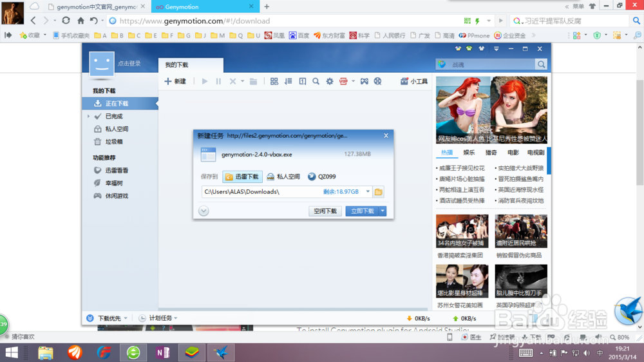Screen dimensions: 644x362
Task: Click the browser address bar
Action: [x=283, y=21]
